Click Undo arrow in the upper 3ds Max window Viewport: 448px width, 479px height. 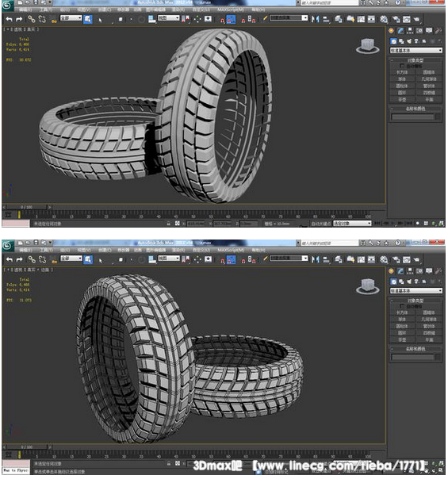click(x=10, y=19)
